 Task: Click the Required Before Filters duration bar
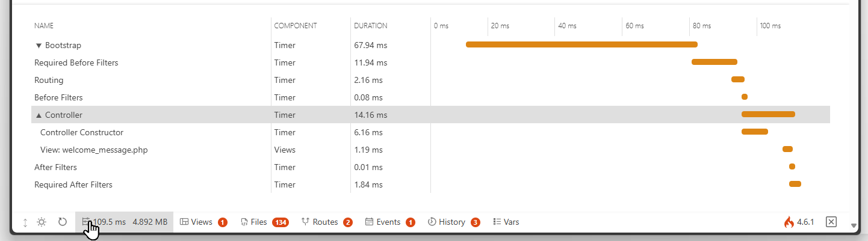coord(715,62)
